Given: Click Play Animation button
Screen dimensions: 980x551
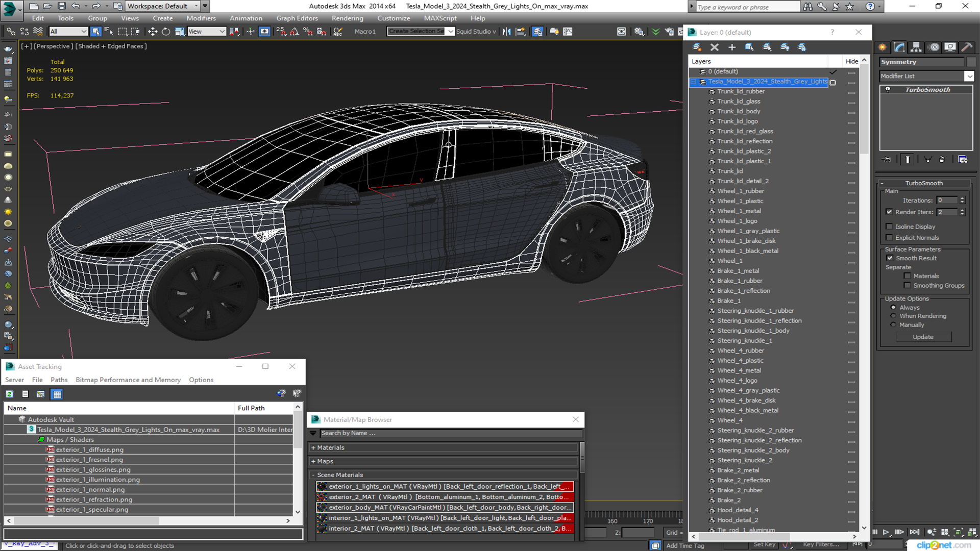Looking at the screenshot, I should [x=886, y=532].
